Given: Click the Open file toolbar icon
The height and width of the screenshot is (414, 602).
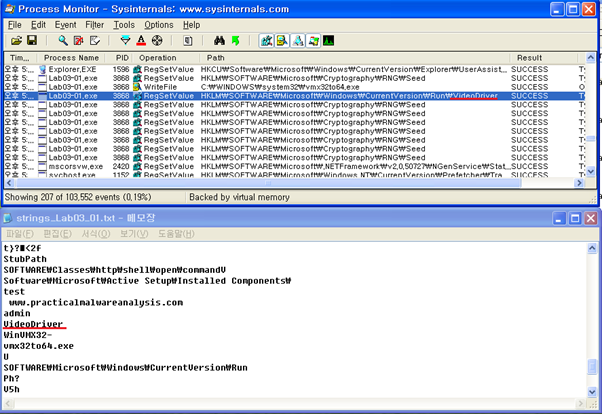Looking at the screenshot, I should (x=17, y=40).
